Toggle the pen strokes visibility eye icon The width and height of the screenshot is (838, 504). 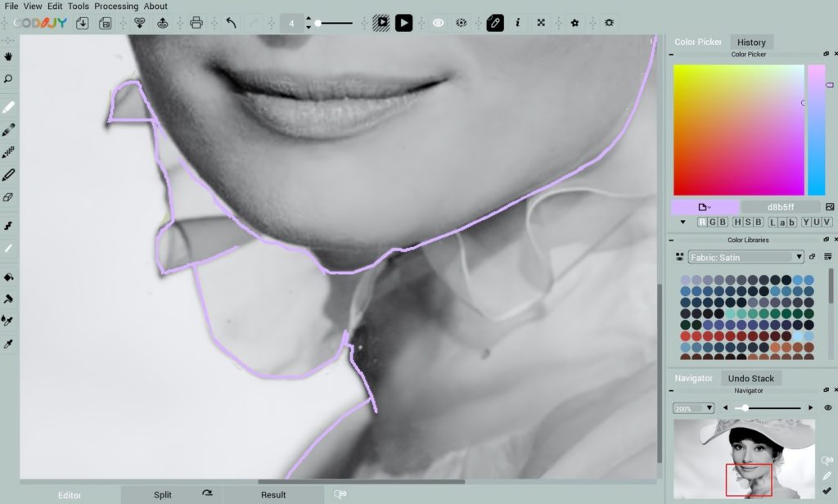438,22
